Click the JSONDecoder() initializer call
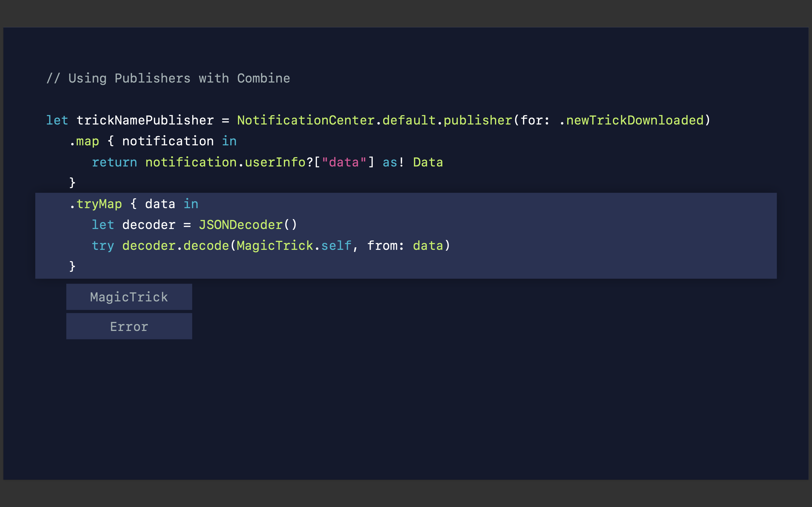Viewport: 812px width, 507px height. [x=248, y=225]
